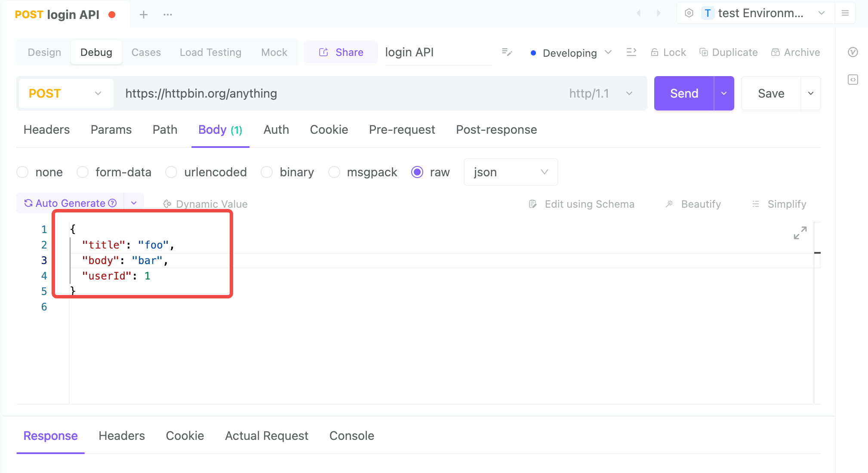868x473 pixels.
Task: Go to the previous tab arrow
Action: 639,13
